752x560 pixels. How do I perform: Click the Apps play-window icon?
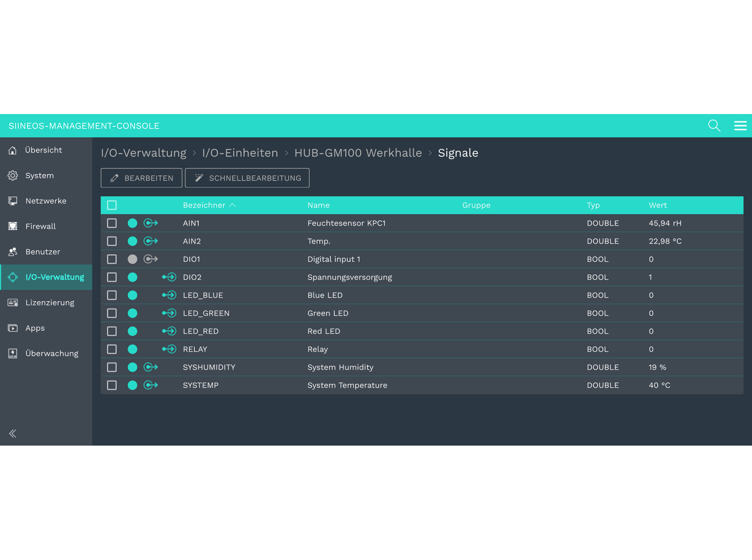pyautogui.click(x=13, y=328)
